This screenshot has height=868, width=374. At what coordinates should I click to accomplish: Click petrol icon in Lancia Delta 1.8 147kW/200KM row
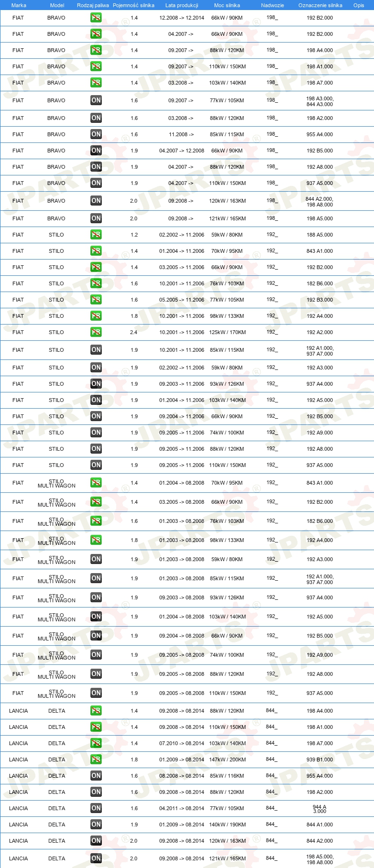[96, 759]
